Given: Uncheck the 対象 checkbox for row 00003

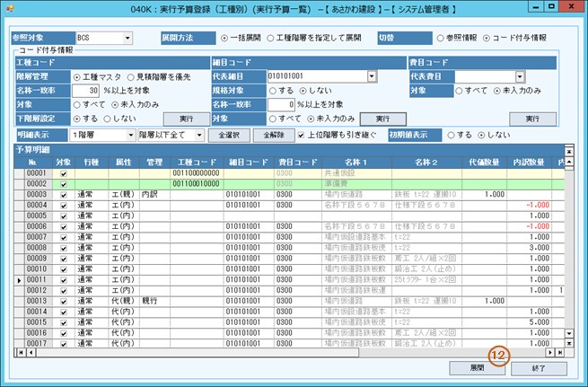Looking at the screenshot, I should [63, 194].
